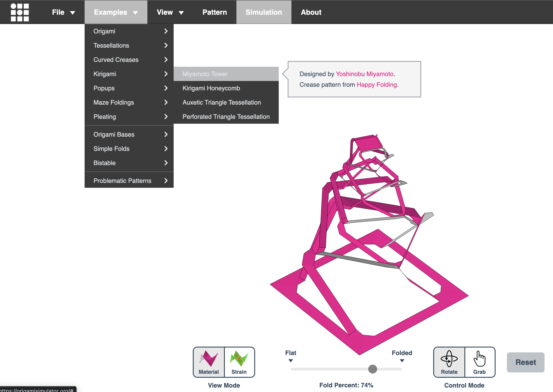Expand the Origami Bases submenu
The height and width of the screenshot is (392, 553).
[129, 134]
